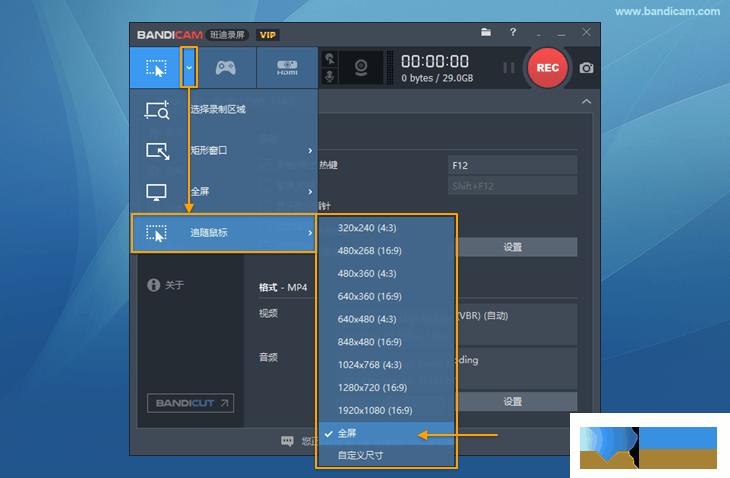The width and height of the screenshot is (730, 478).
Task: Choose the checked 全屏 option
Action: point(386,433)
